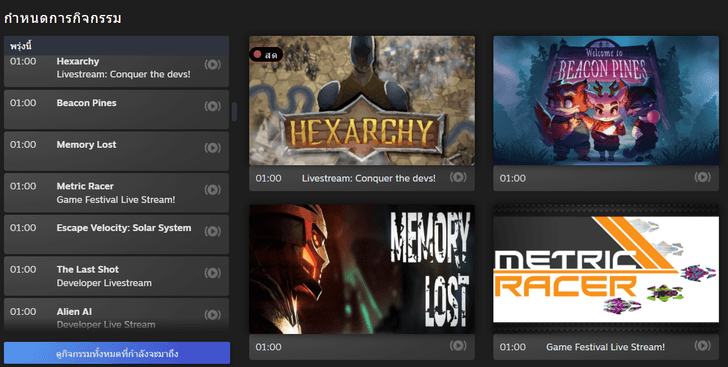Viewport: 728px width, 367px height.
Task: Open the Memory Lost game thumbnail
Action: [362, 269]
